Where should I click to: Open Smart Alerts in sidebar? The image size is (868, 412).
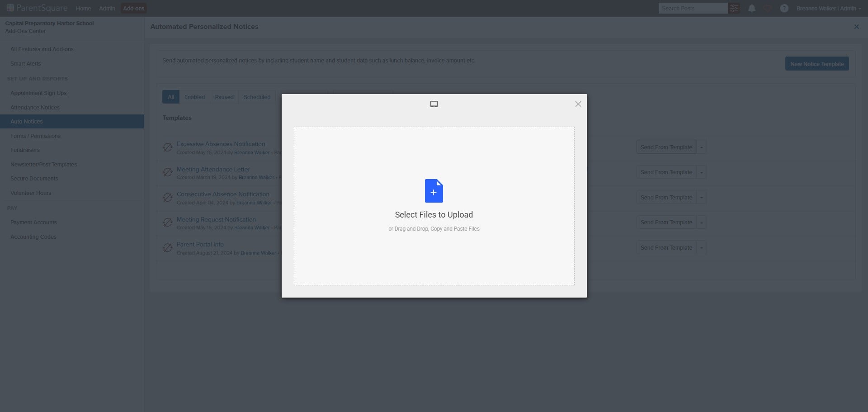point(25,64)
